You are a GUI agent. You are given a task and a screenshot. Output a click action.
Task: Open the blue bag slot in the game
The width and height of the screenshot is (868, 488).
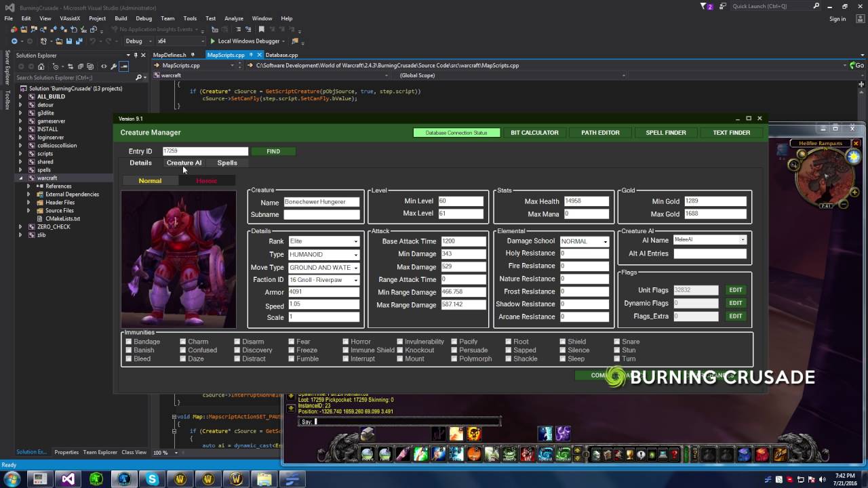(x=745, y=454)
